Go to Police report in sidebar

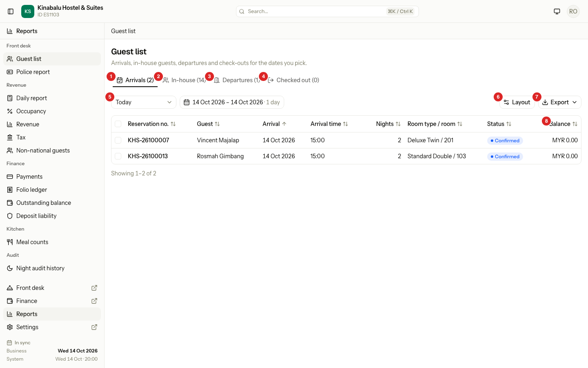pyautogui.click(x=52, y=72)
